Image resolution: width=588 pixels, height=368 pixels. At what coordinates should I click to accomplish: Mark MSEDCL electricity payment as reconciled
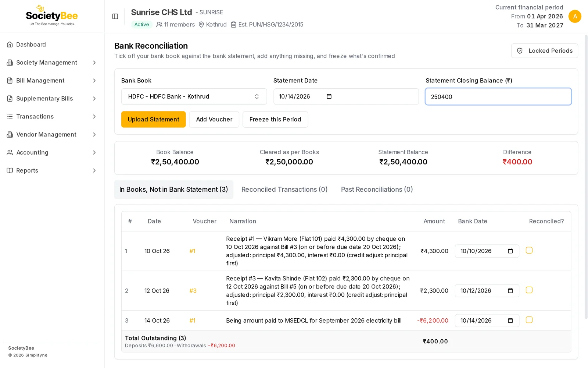(x=529, y=320)
